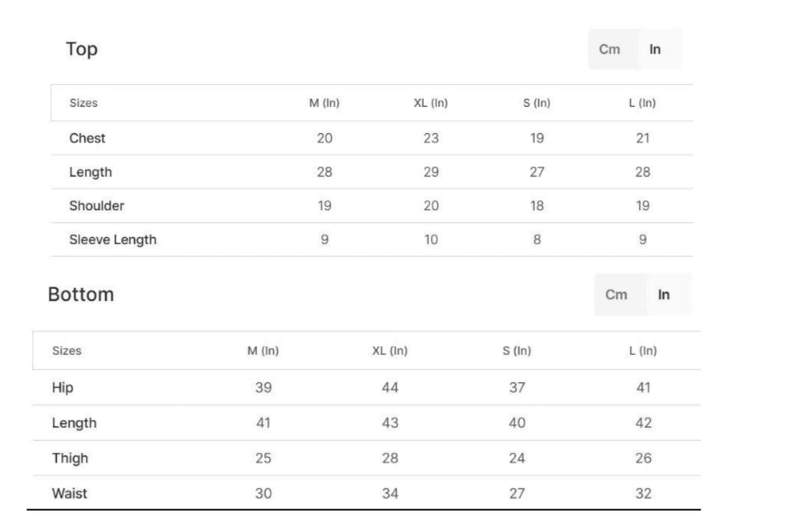The width and height of the screenshot is (798, 532).
Task: Click the Hip row label
Action: 63,387
